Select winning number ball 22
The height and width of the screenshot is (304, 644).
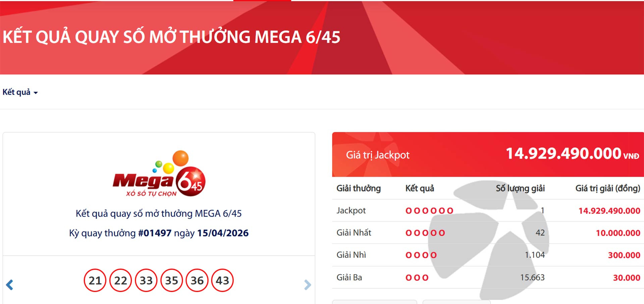pos(120,280)
